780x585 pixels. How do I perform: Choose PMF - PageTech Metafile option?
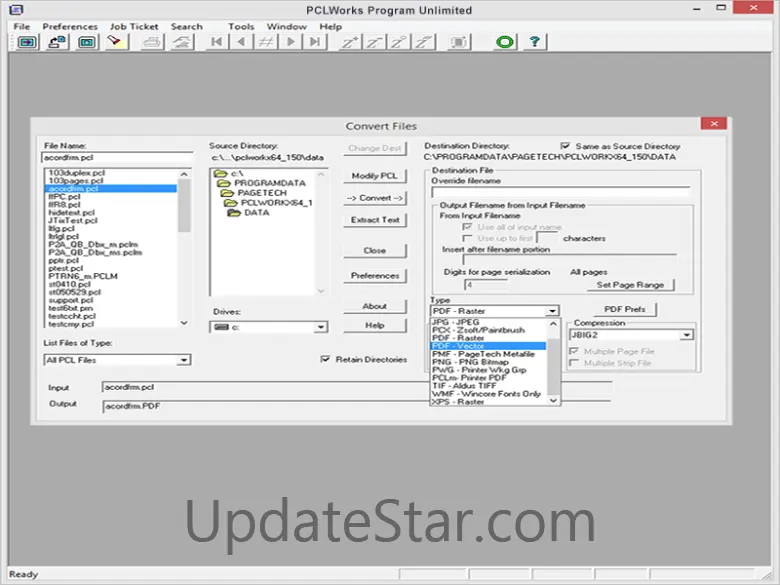tap(488, 354)
